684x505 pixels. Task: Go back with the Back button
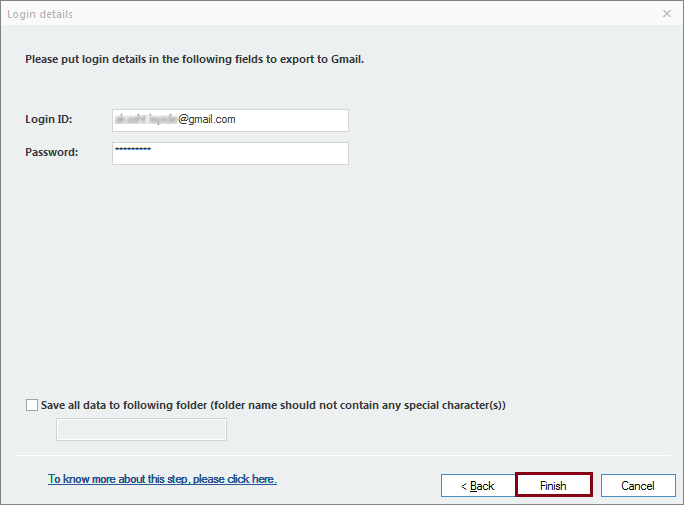point(477,485)
